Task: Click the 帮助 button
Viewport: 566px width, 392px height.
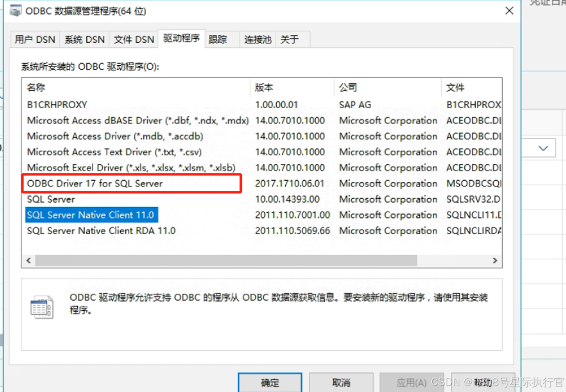Action: click(483, 383)
